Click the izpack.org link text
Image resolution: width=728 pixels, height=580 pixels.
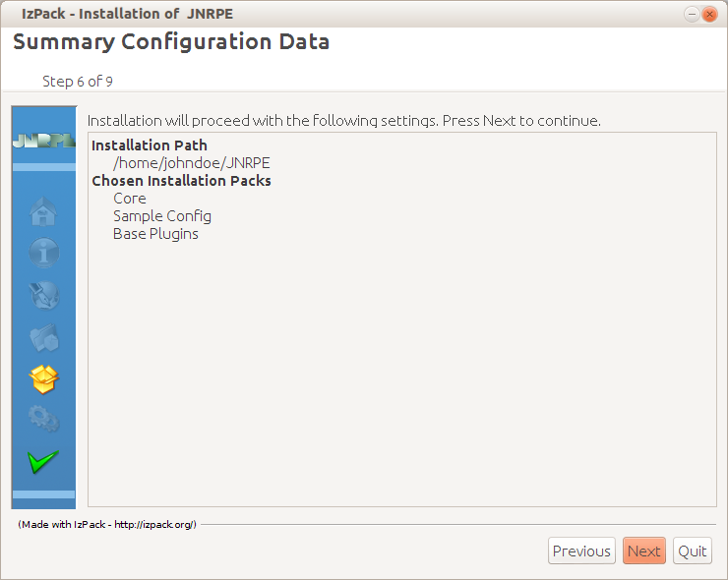pyautogui.click(x=153, y=524)
